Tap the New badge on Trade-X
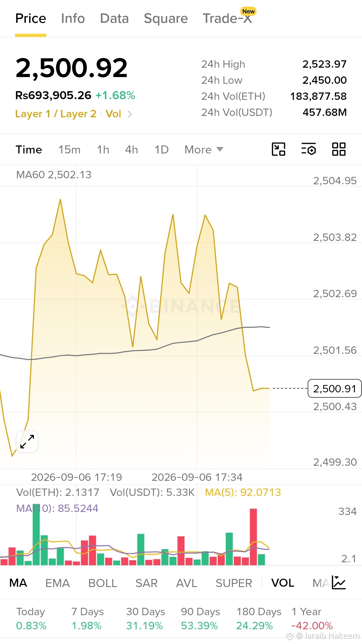The width and height of the screenshot is (362, 644). click(x=248, y=11)
